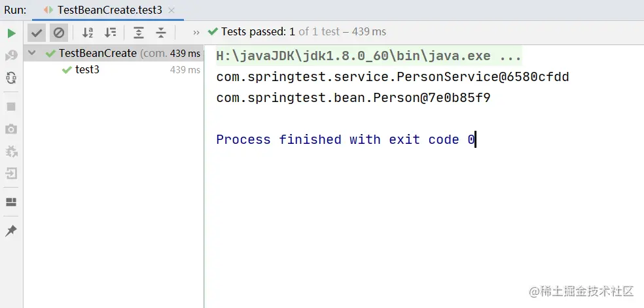This screenshot has height=308, width=644.
Task: Sort tests alphabetically
Action: (88, 33)
